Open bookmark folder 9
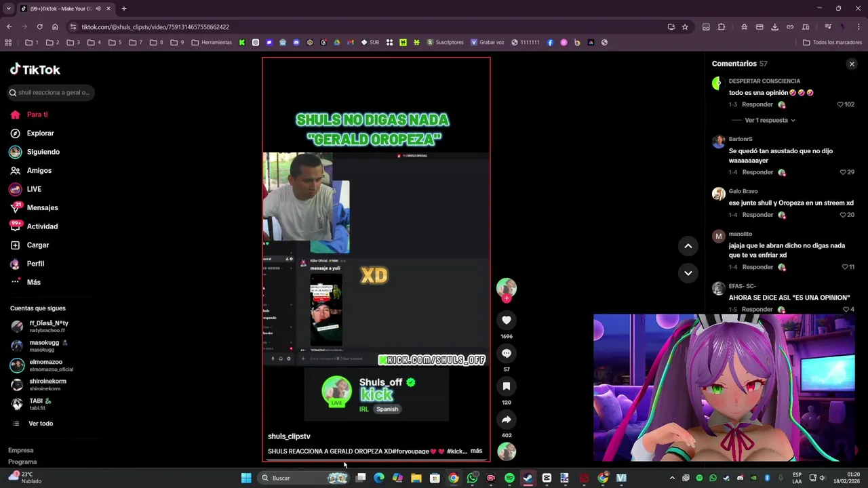The image size is (868, 488). pyautogui.click(x=178, y=42)
